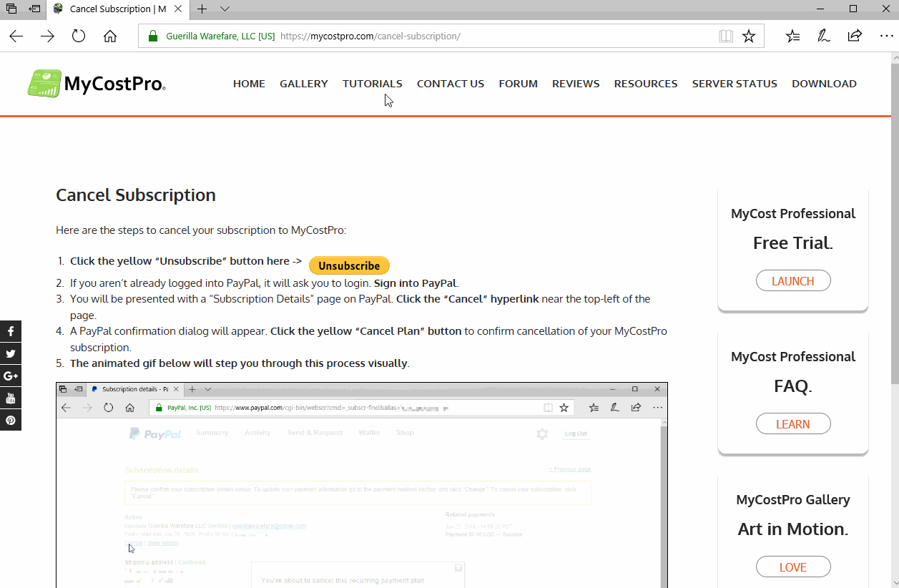Open the FORUM menu item
The image size is (899, 588).
(519, 84)
